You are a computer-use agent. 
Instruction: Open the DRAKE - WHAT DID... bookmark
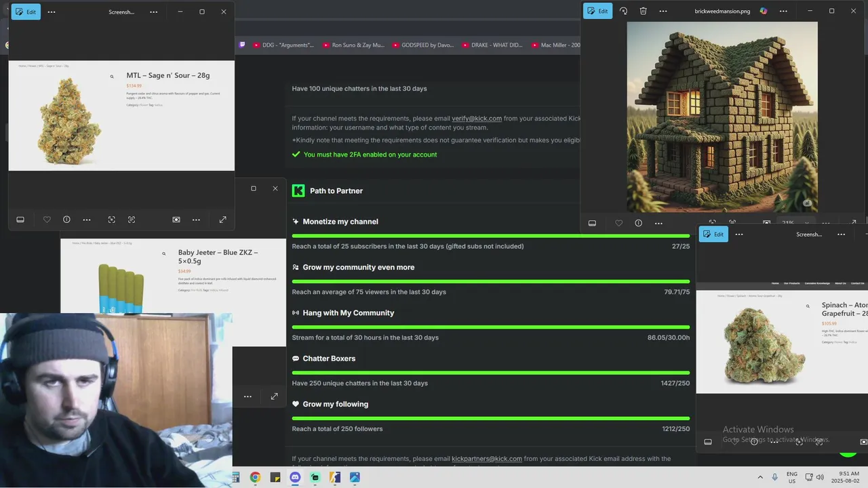(492, 45)
